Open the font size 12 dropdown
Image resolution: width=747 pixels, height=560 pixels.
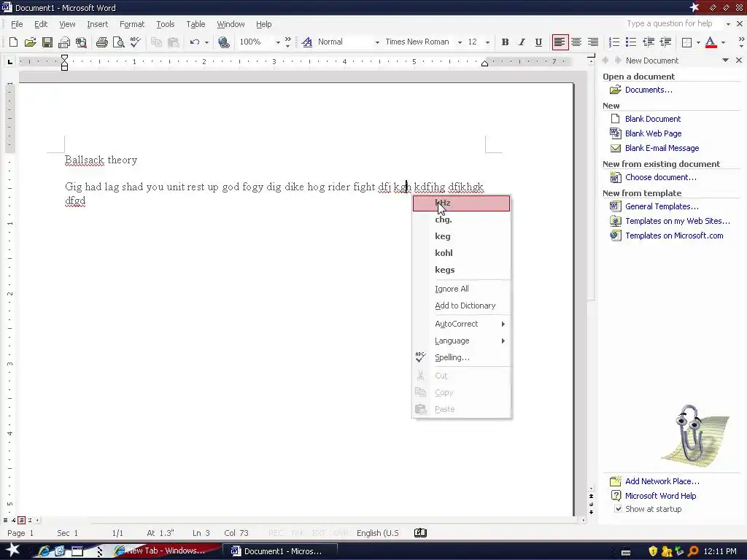487,42
